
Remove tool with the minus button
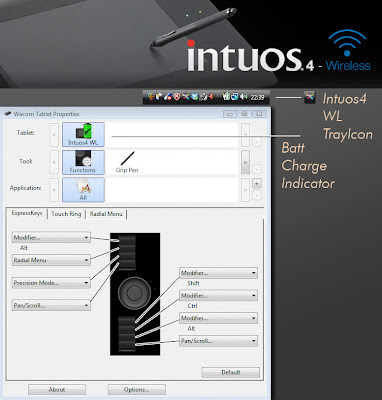[257, 169]
